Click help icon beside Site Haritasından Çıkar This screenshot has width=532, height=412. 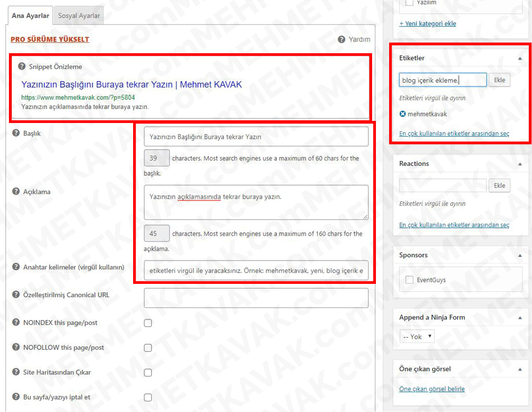pos(16,372)
